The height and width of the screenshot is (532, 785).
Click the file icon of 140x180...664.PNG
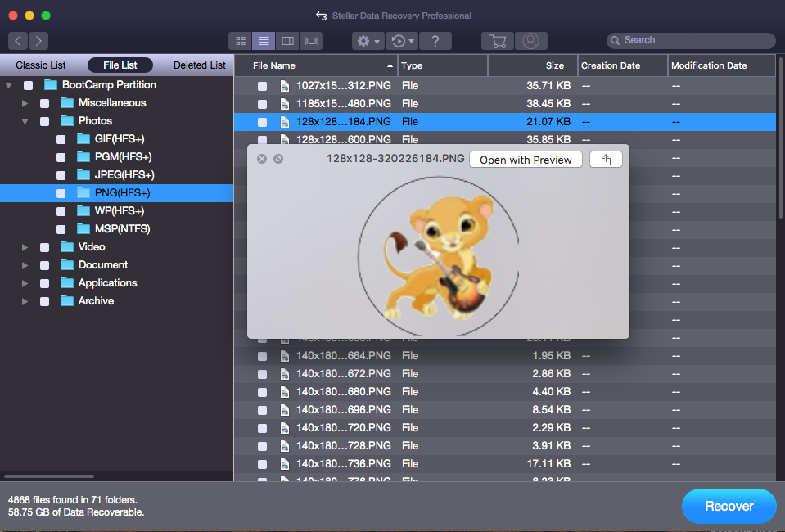point(284,356)
